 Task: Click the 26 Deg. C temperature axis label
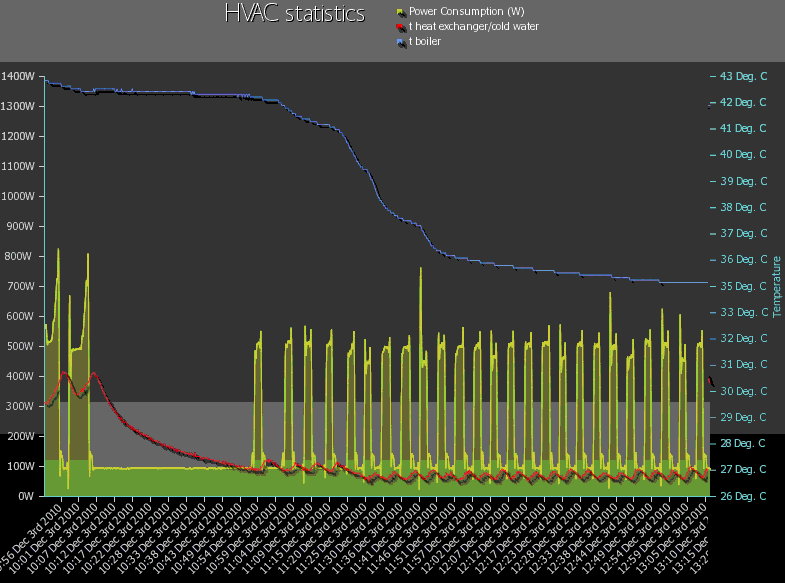[x=744, y=496]
